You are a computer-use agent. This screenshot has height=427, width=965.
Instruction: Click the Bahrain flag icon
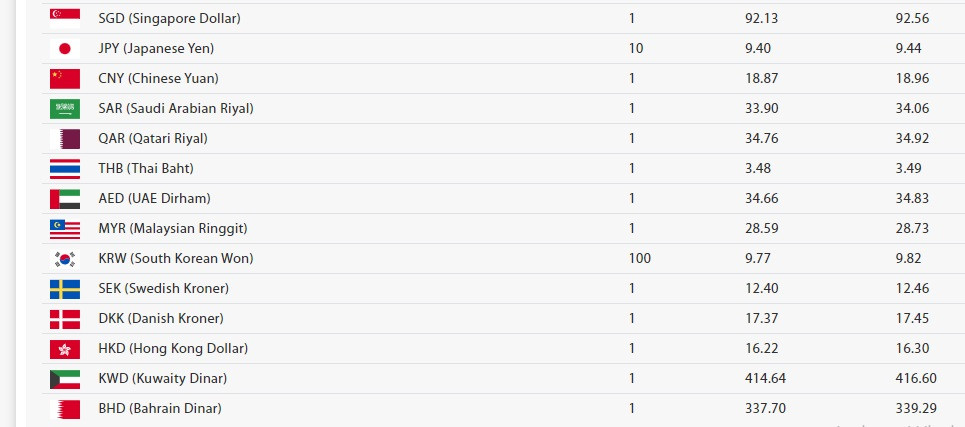click(x=65, y=409)
